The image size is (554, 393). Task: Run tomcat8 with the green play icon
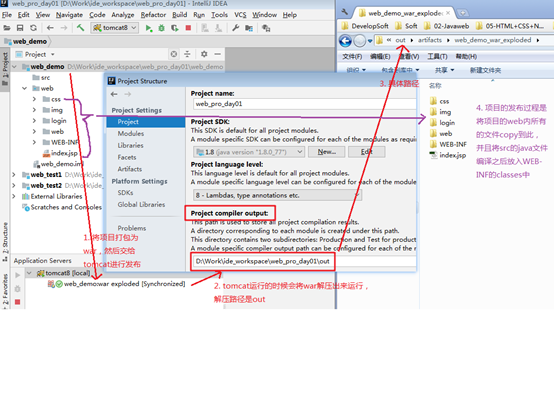pos(148,28)
